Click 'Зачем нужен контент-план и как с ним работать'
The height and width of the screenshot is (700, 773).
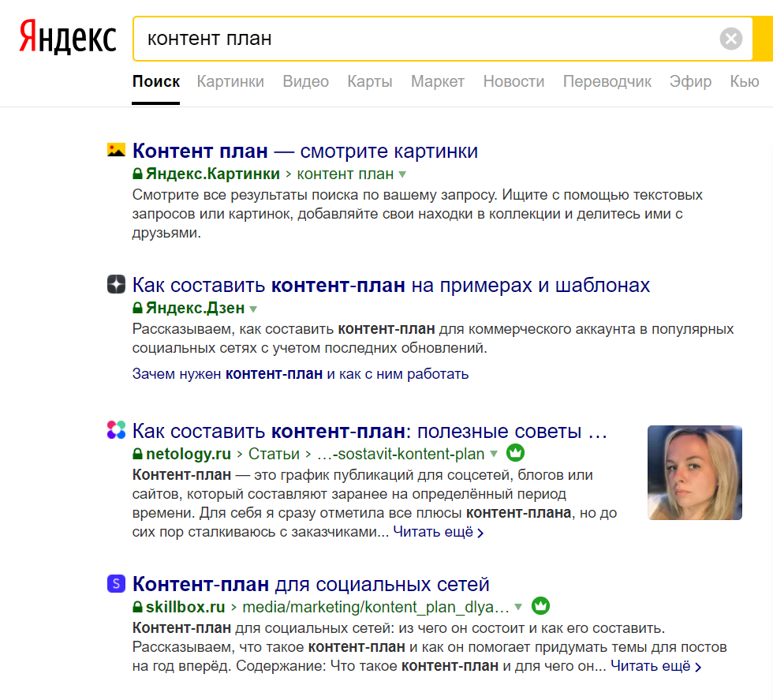[301, 374]
